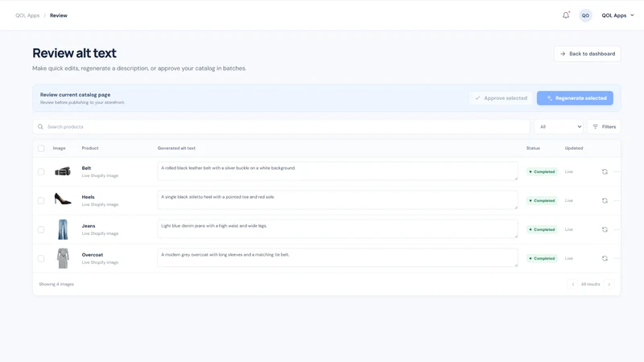
Task: Click Completed badge in Belt row
Action: 542,171
